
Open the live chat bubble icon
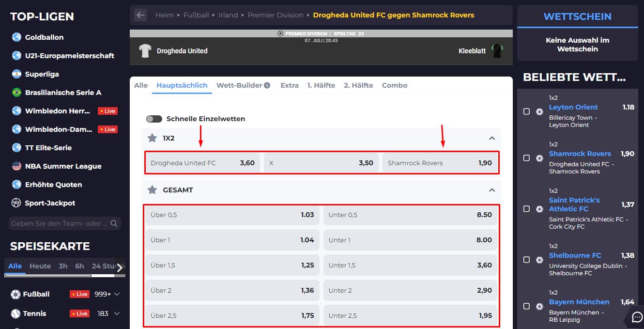click(637, 317)
